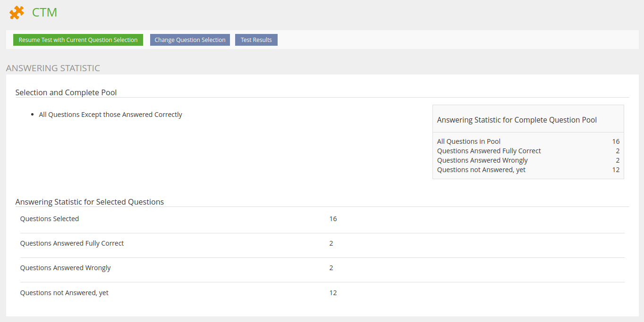Viewport: 644px width, 322px height.
Task: Click Questions Answered Wrongly in selected table
Action: [x=65, y=268]
